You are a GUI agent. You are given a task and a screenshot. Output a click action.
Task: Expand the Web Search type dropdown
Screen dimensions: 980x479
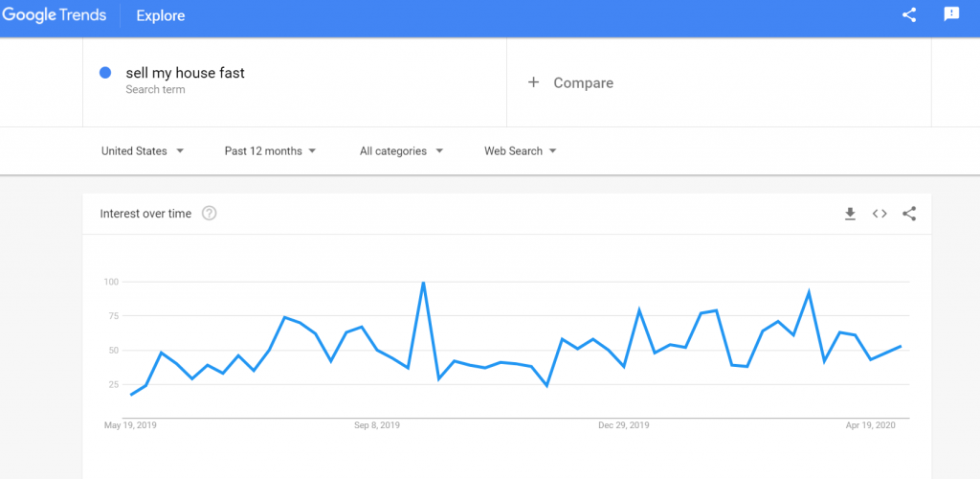(x=520, y=151)
